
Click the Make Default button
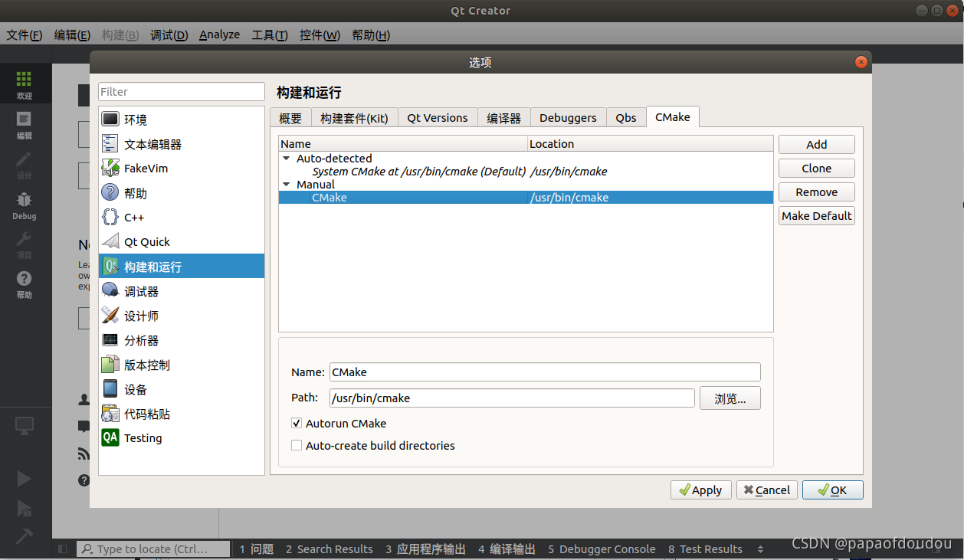(x=817, y=216)
